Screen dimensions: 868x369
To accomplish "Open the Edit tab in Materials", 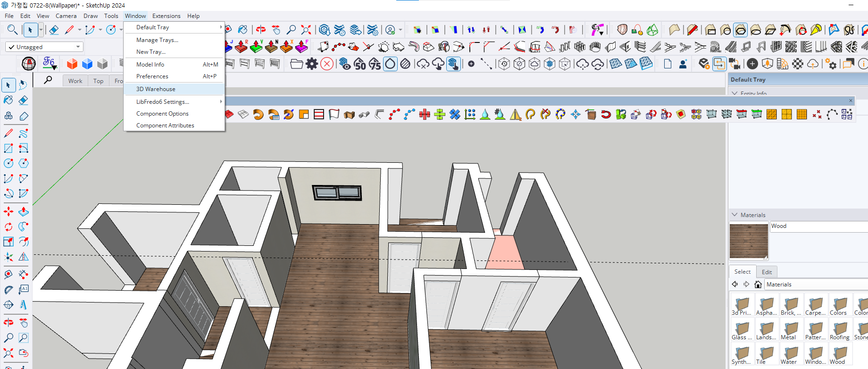I will click(767, 272).
